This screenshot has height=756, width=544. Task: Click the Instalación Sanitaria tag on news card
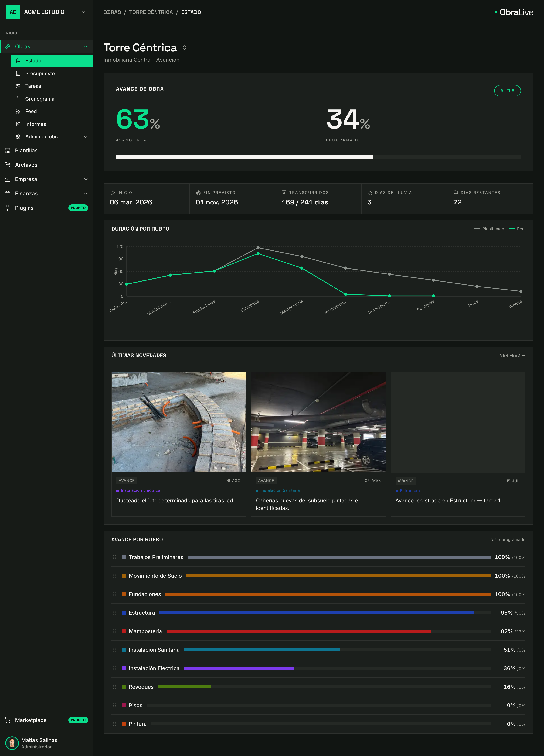pos(278,490)
